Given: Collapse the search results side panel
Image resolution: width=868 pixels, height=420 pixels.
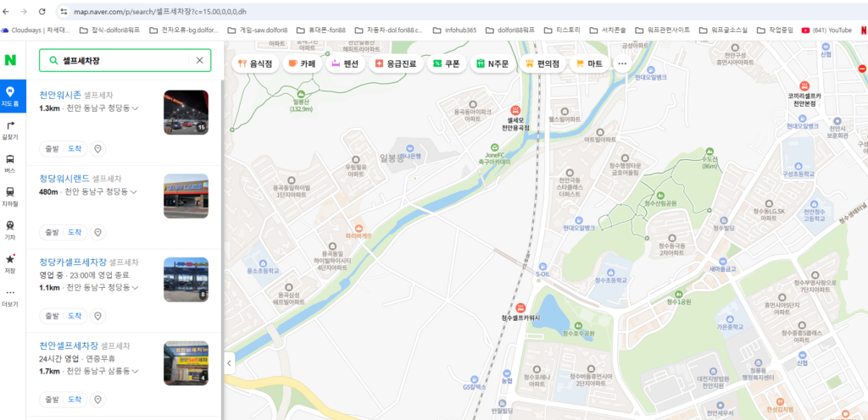Looking at the screenshot, I should tap(228, 362).
